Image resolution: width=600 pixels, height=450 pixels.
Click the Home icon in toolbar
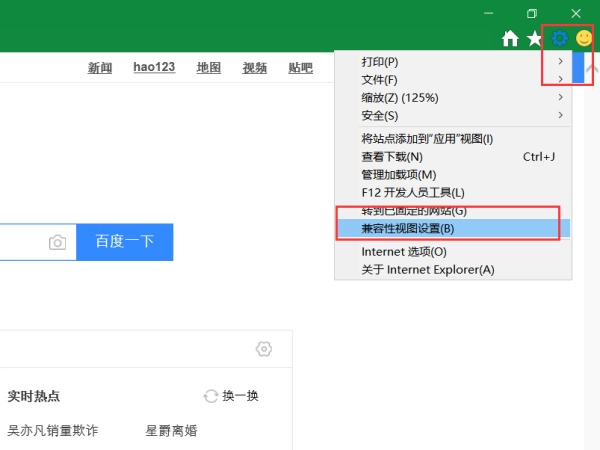tap(510, 39)
